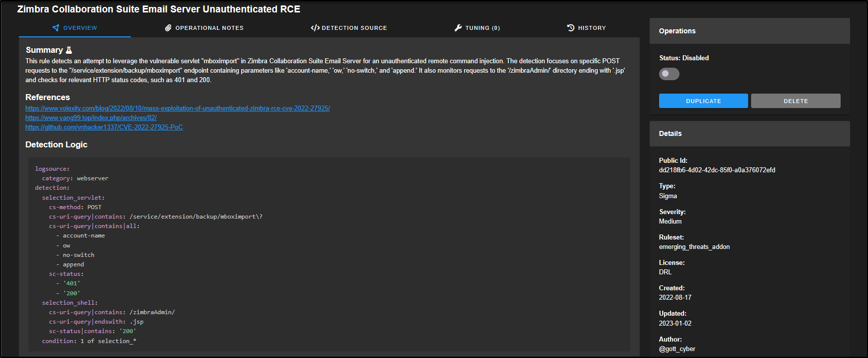Open the Detection Source tab
Viewport: 868px width, 358px height.
[x=354, y=28]
